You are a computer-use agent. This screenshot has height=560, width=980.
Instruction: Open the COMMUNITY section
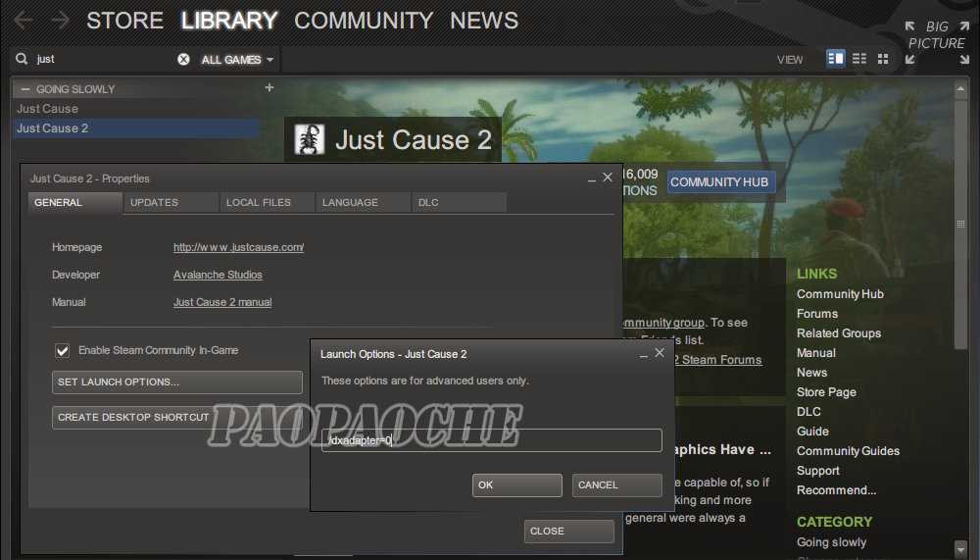click(x=364, y=21)
